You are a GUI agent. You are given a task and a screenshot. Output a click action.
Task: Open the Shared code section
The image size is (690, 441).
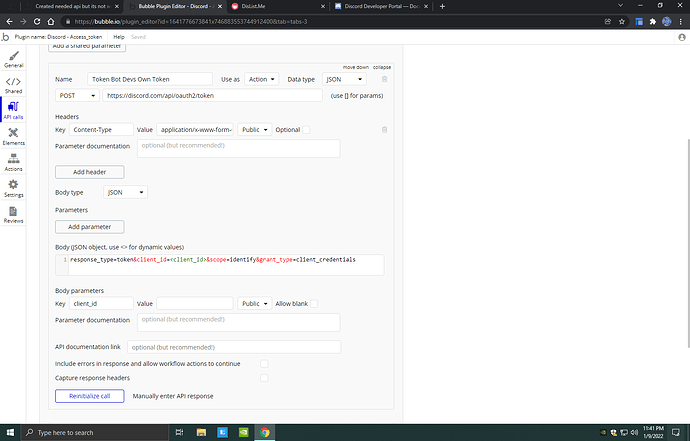[x=14, y=85]
